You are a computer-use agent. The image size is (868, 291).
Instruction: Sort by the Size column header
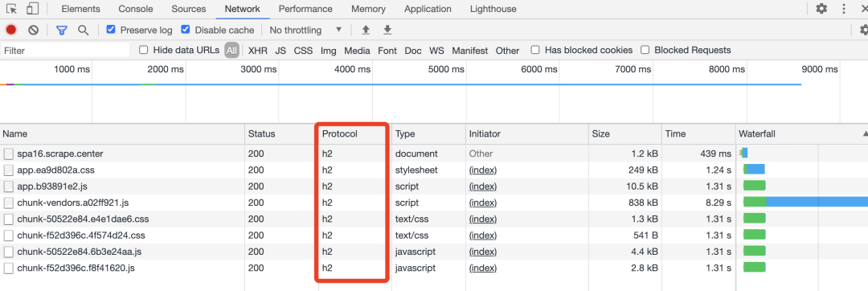pos(625,134)
